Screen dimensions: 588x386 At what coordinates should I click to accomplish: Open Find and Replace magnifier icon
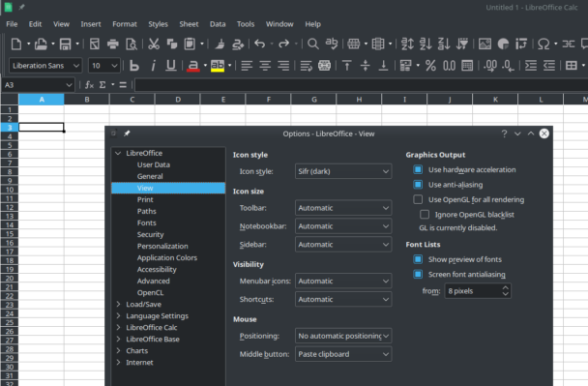(313, 45)
